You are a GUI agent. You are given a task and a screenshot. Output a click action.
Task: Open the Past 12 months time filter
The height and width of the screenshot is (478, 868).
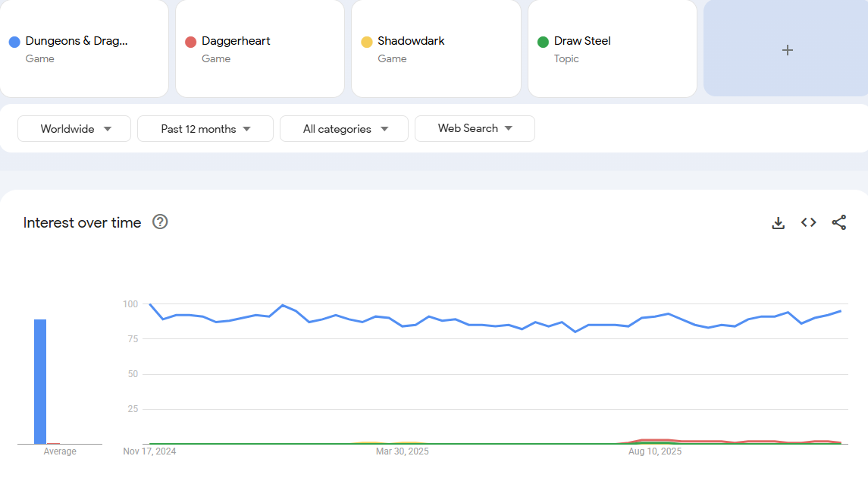click(205, 129)
